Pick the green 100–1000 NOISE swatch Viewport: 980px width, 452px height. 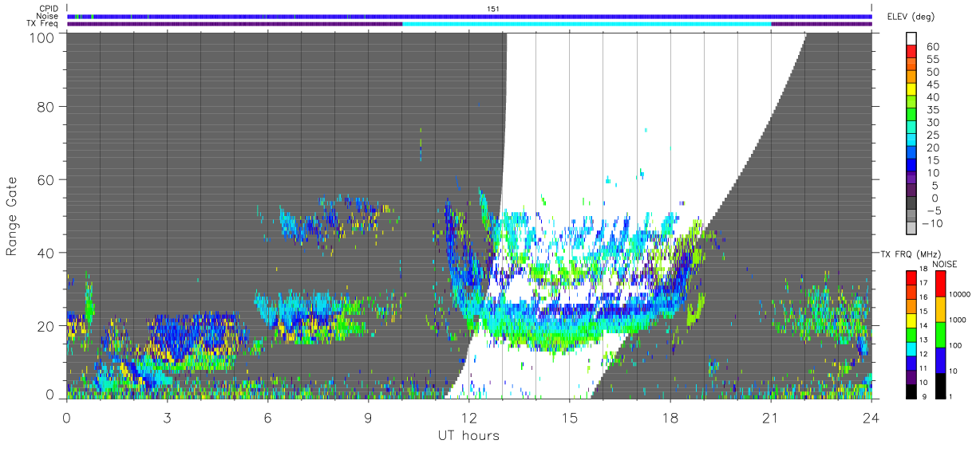(939, 335)
